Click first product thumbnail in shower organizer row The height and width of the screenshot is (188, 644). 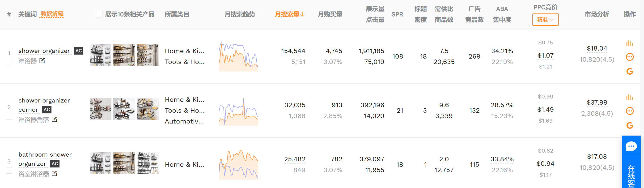click(x=101, y=55)
